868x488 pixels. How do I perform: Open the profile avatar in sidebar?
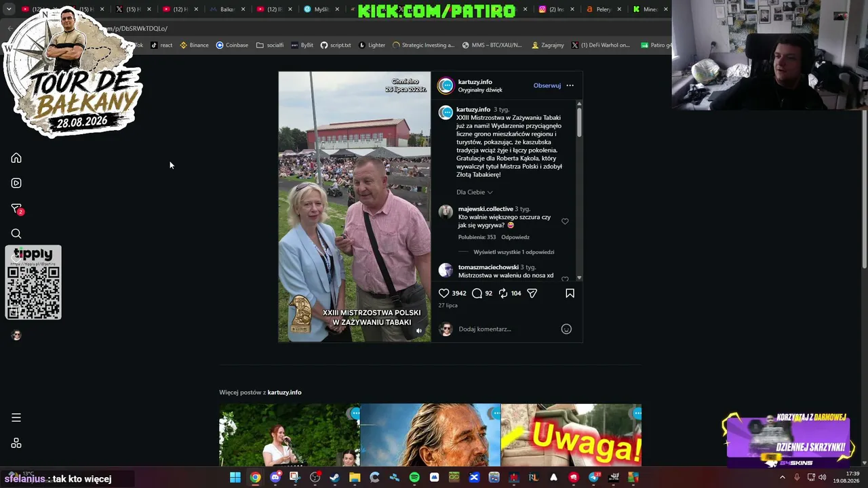[16, 335]
